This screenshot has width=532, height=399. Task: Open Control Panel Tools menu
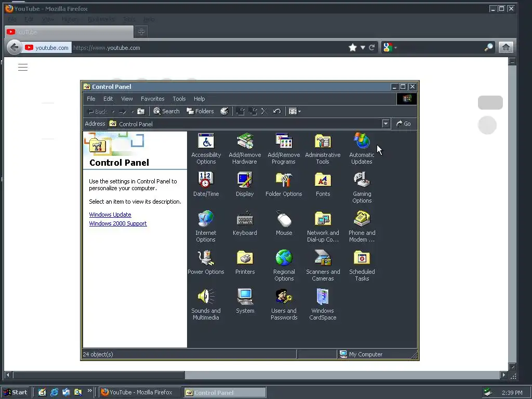(x=179, y=99)
